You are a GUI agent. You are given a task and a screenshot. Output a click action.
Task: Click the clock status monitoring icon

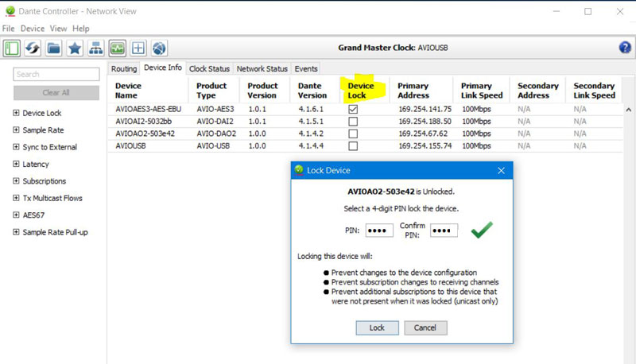tap(117, 48)
